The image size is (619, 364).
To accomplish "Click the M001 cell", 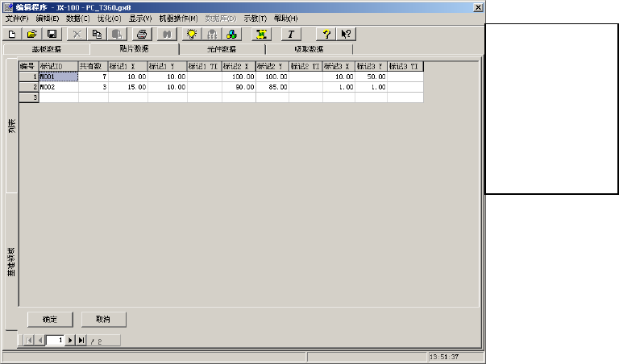I will pyautogui.click(x=58, y=77).
